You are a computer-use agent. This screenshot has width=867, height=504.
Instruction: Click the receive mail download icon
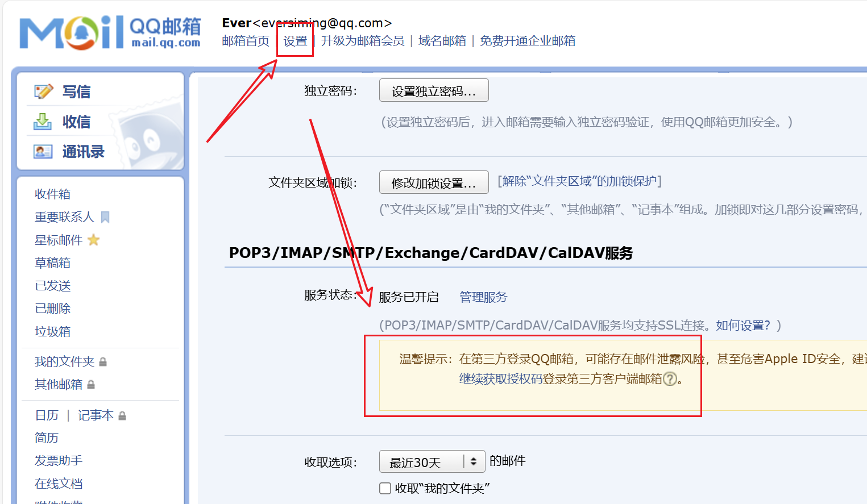point(43,122)
